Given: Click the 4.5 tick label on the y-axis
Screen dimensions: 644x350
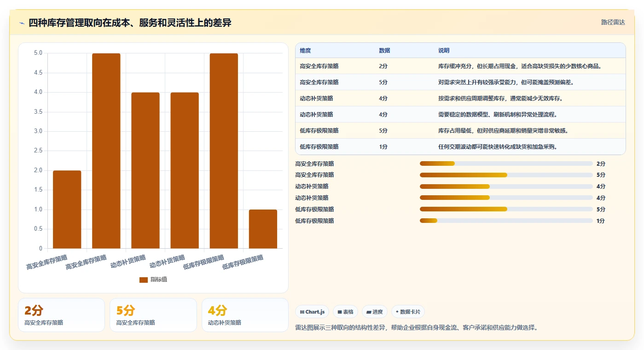Looking at the screenshot, I should 38,73.
